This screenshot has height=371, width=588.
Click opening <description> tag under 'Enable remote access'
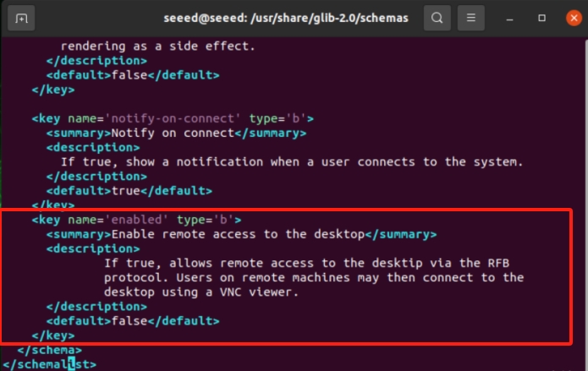coord(93,248)
